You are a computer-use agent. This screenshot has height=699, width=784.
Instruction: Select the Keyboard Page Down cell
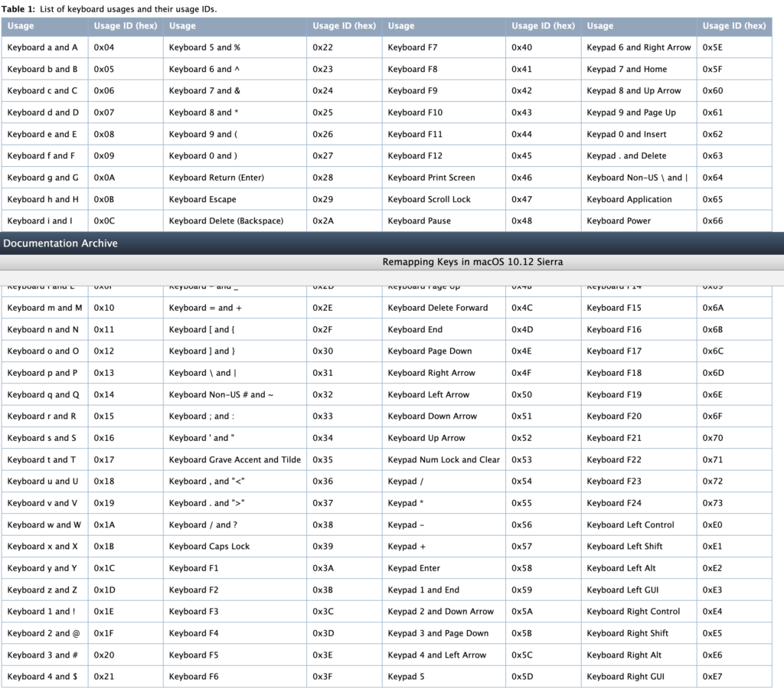click(430, 351)
